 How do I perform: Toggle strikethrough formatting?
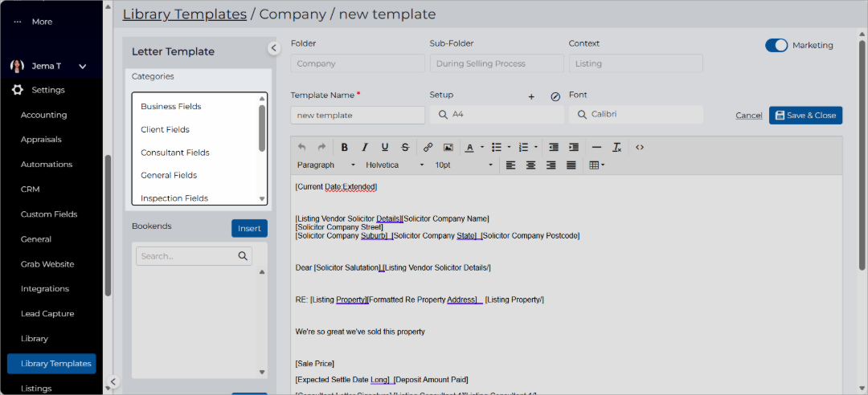[x=404, y=147]
